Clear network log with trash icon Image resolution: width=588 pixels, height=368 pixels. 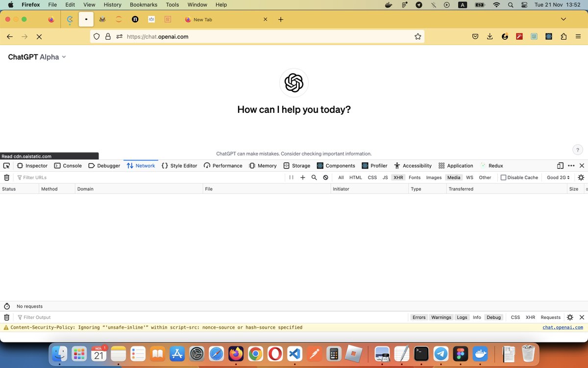click(x=7, y=178)
